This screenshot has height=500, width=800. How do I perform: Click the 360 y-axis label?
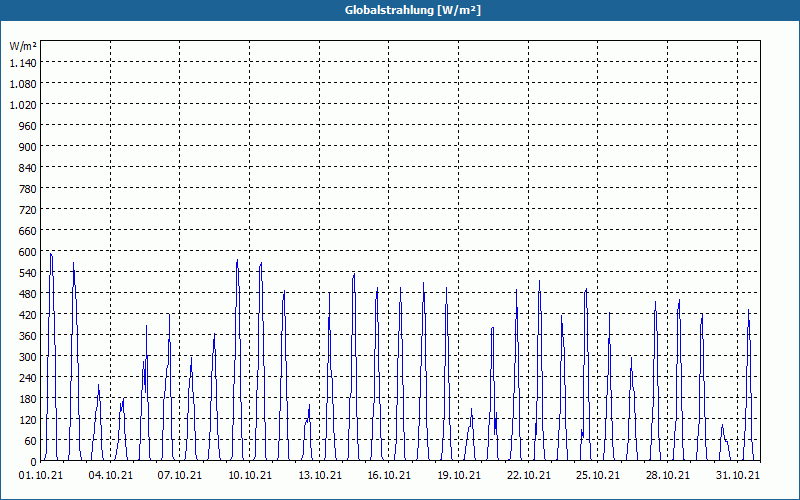coord(29,336)
